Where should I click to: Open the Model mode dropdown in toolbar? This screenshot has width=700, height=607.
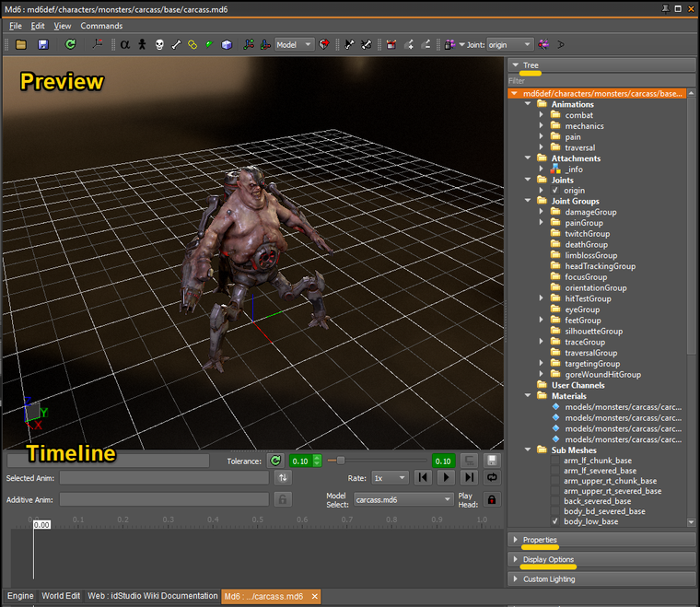point(294,44)
